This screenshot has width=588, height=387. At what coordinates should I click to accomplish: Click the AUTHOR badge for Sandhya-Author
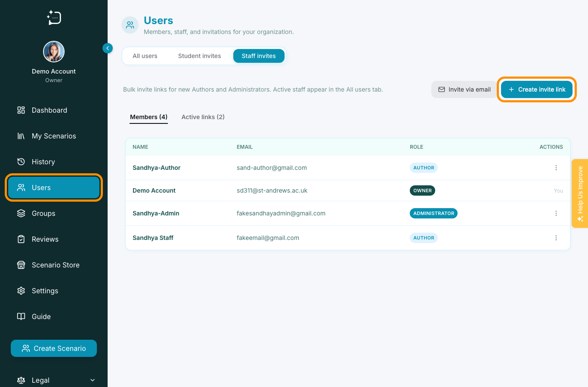pos(424,168)
